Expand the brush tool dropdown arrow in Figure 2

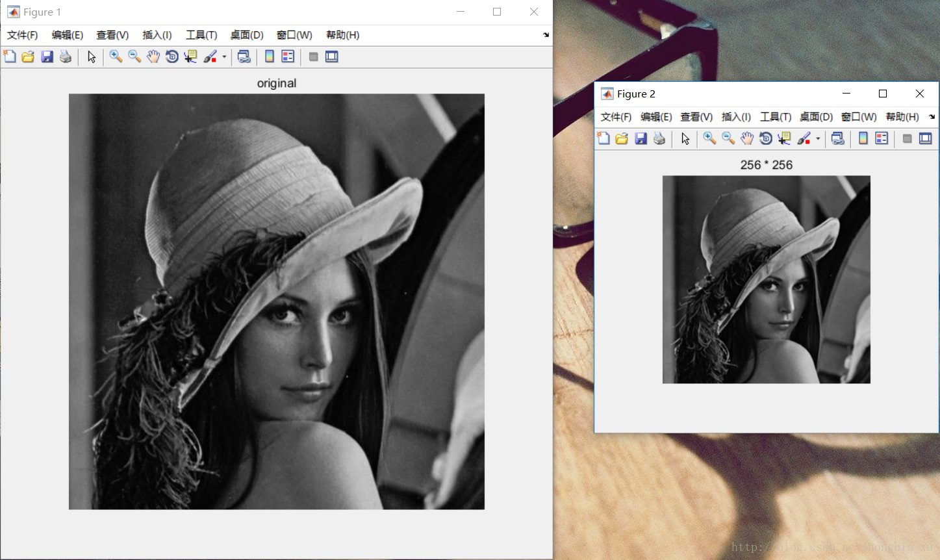coord(818,138)
